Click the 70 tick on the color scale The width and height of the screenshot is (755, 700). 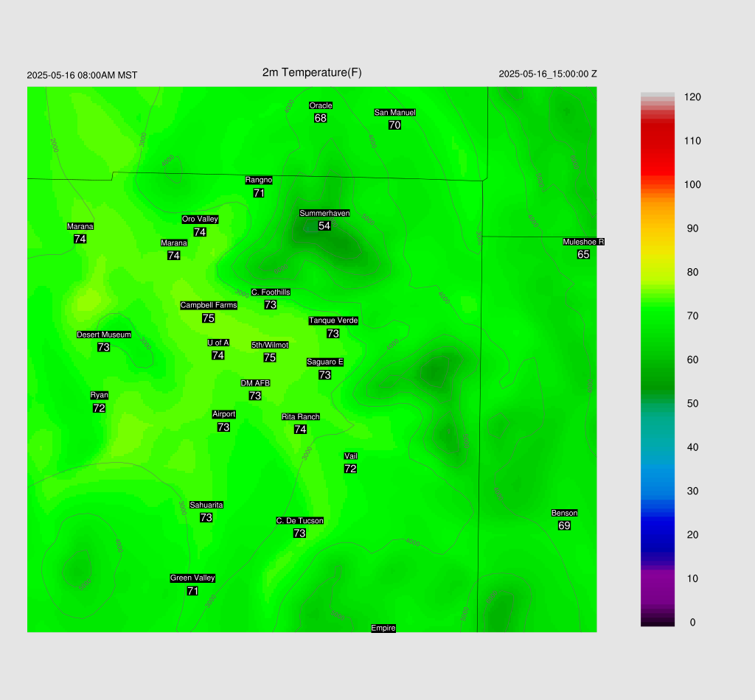[692, 315]
